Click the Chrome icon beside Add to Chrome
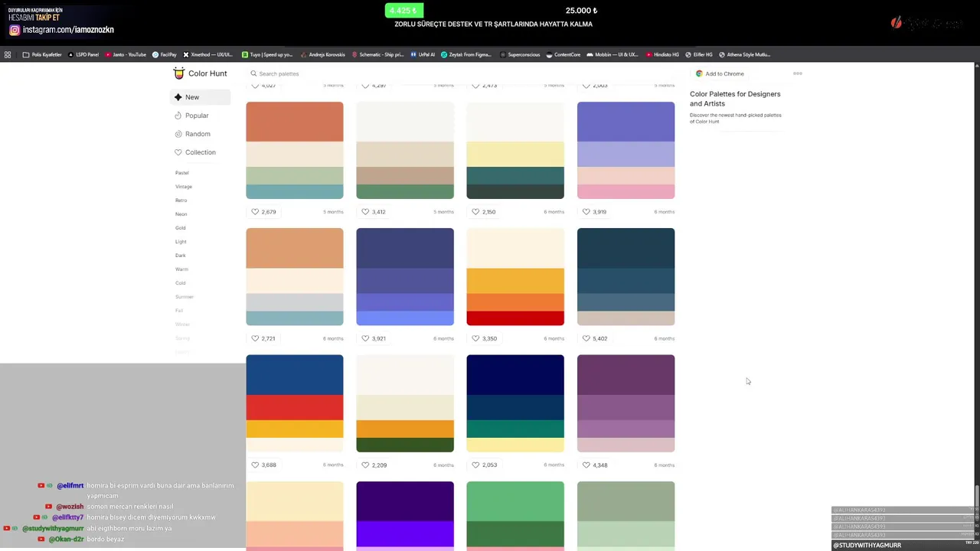Image resolution: width=980 pixels, height=551 pixels. (x=699, y=73)
